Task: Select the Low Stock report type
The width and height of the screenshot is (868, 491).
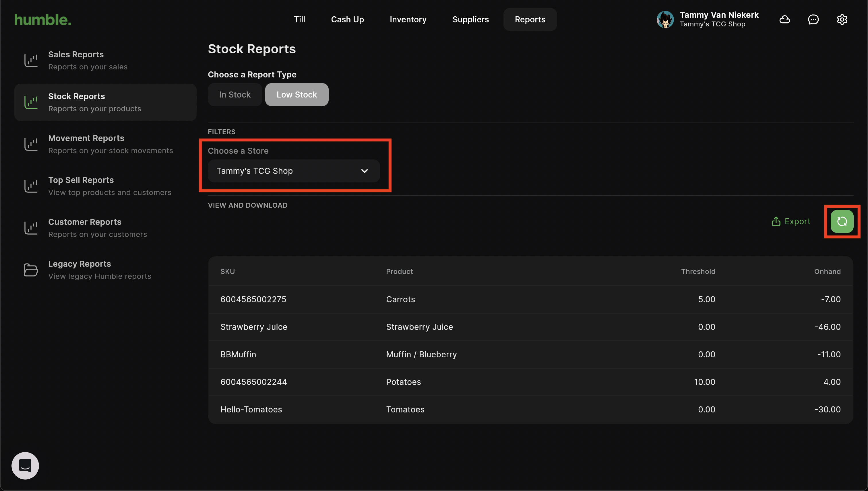Action: [297, 95]
